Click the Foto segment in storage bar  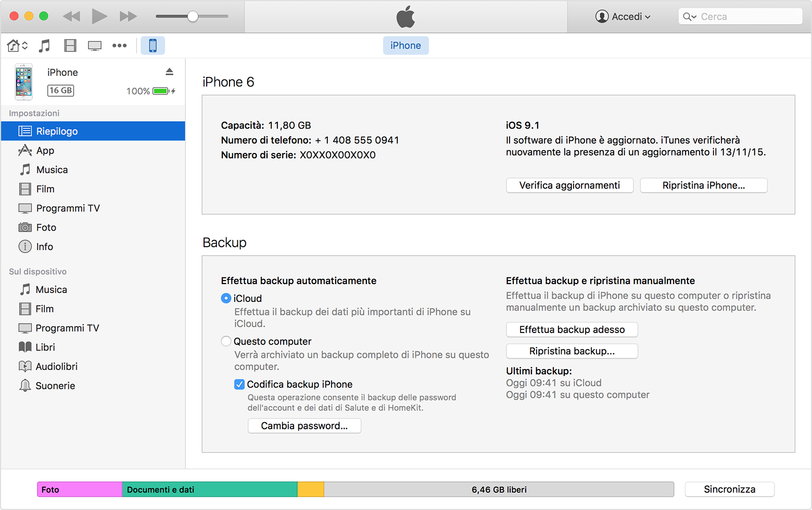pyautogui.click(x=80, y=489)
